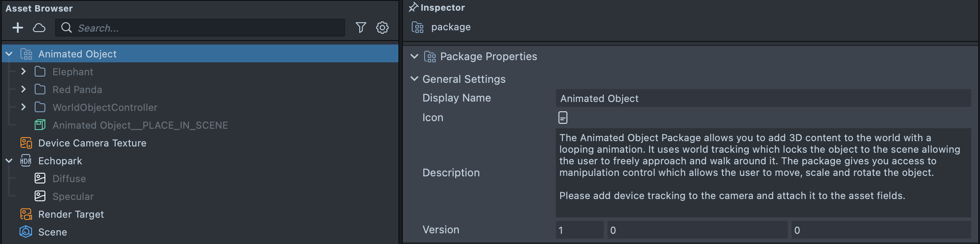This screenshot has height=244, width=980.
Task: Collapse the General Settings section
Action: pyautogui.click(x=414, y=79)
